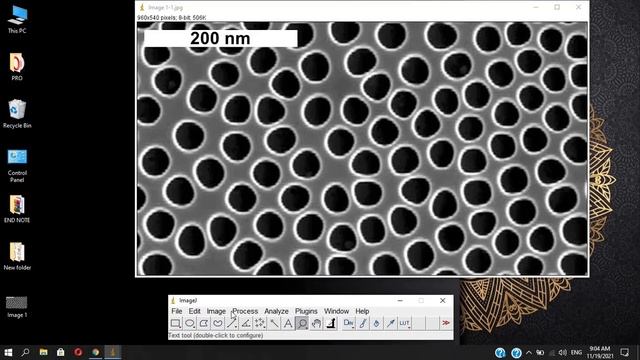The width and height of the screenshot is (640, 360).
Task: Close the ImageJ toolbar window
Action: click(442, 300)
